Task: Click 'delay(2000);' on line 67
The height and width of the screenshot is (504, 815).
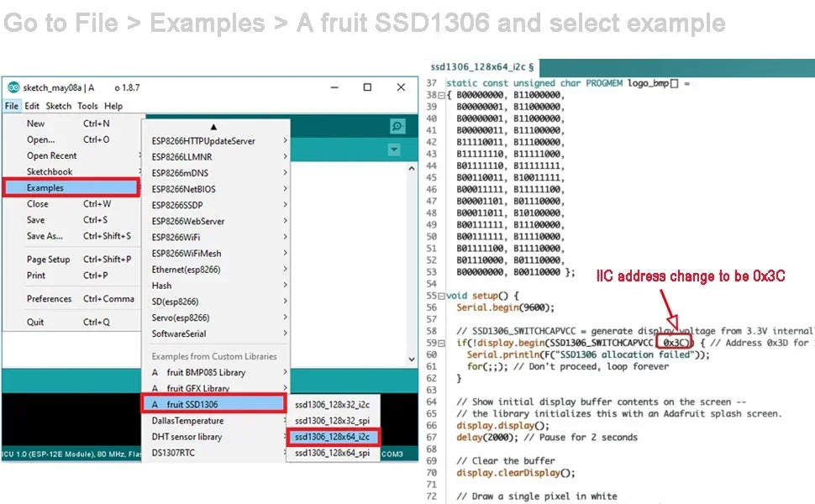Action: point(487,438)
